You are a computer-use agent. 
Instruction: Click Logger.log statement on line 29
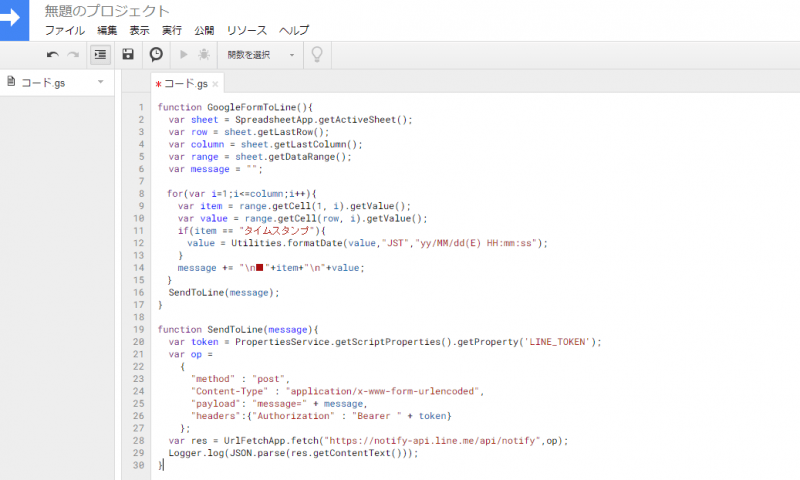pyautogui.click(x=293, y=453)
